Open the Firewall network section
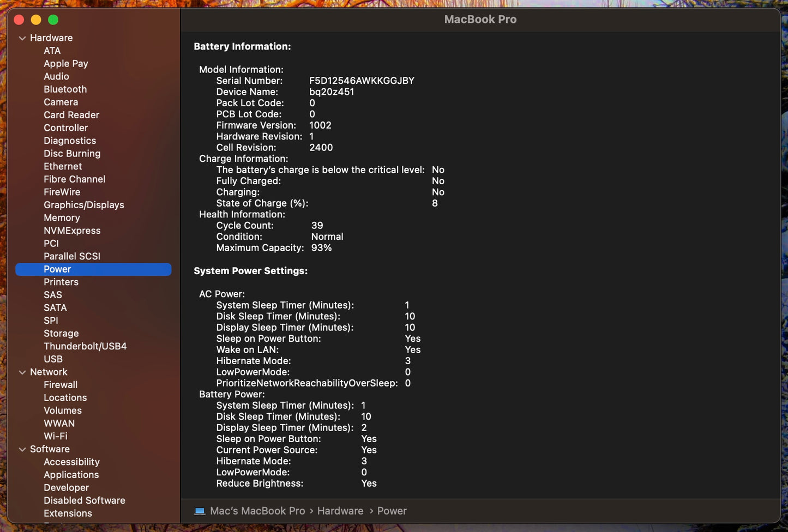This screenshot has height=532, width=788. point(61,385)
